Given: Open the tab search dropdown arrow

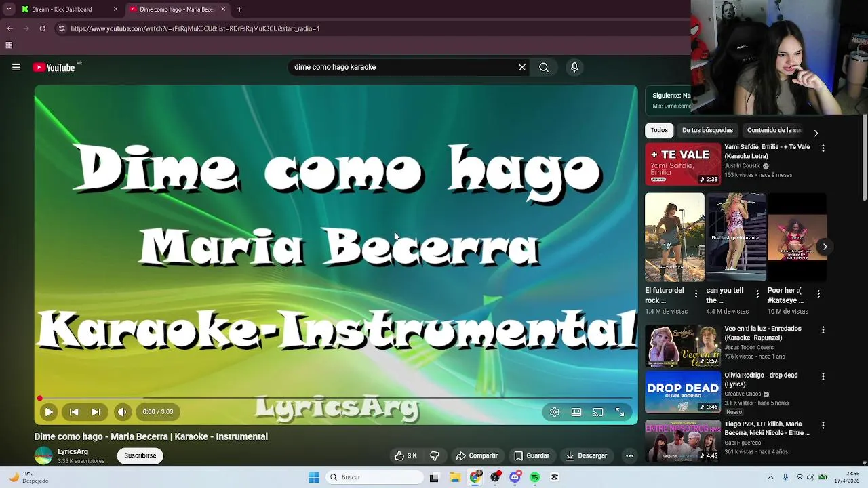Looking at the screenshot, I should click(9, 9).
